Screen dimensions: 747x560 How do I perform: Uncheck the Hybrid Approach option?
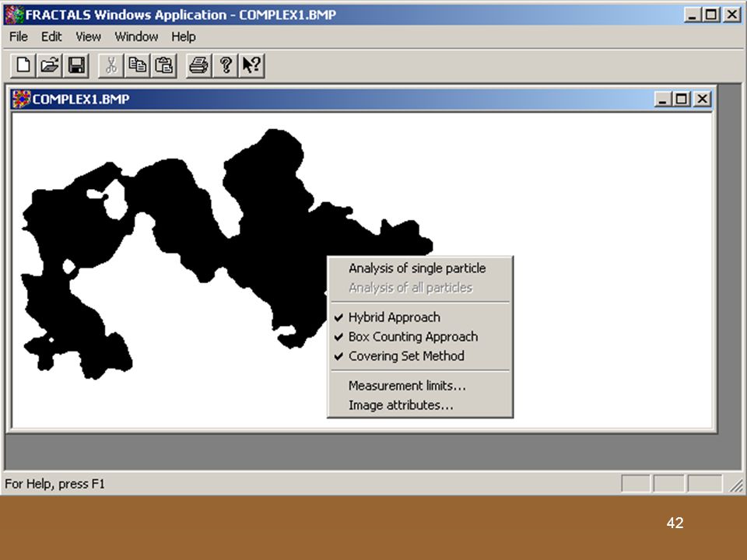point(420,317)
